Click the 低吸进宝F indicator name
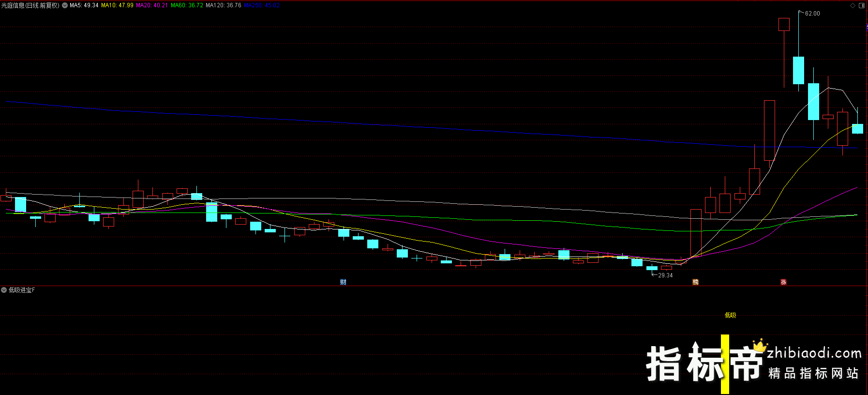868x395 pixels. 22,290
